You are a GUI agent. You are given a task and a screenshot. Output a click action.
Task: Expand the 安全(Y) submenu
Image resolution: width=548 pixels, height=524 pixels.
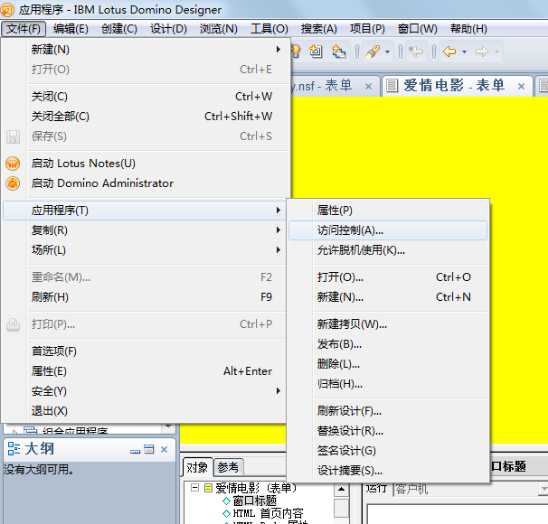coord(146,391)
